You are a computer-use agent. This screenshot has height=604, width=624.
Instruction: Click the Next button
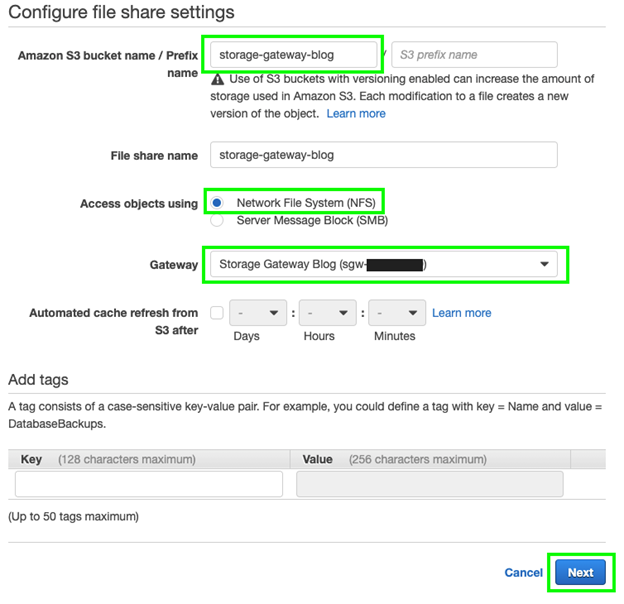click(580, 573)
